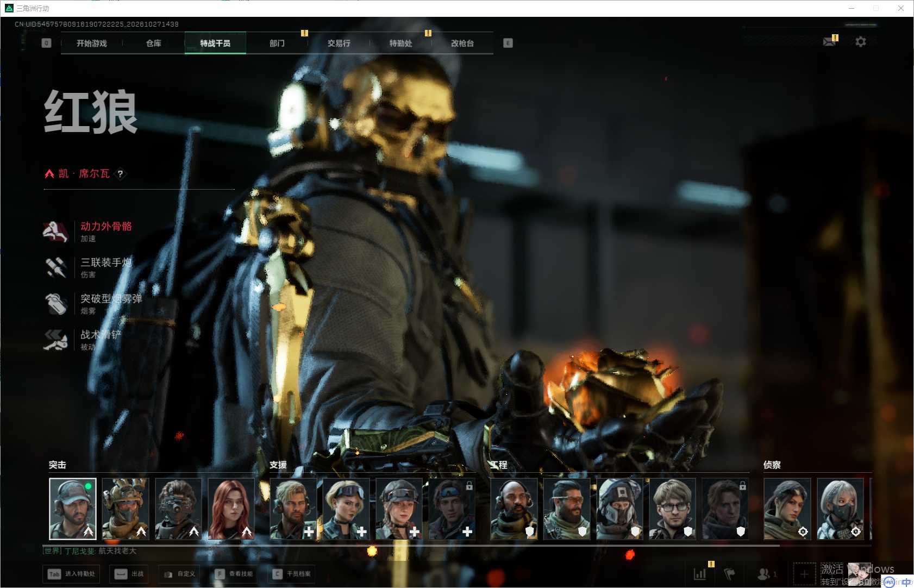The image size is (914, 588).
Task: Open the statistics bar chart icon
Action: point(700,574)
